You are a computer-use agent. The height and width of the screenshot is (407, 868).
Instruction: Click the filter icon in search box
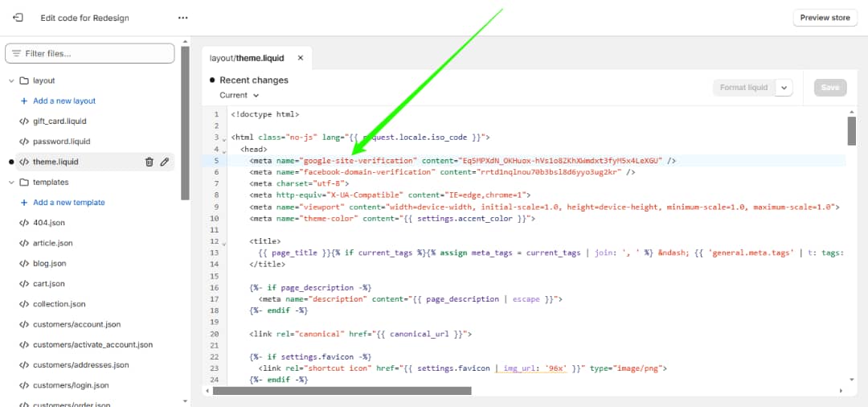[17, 54]
